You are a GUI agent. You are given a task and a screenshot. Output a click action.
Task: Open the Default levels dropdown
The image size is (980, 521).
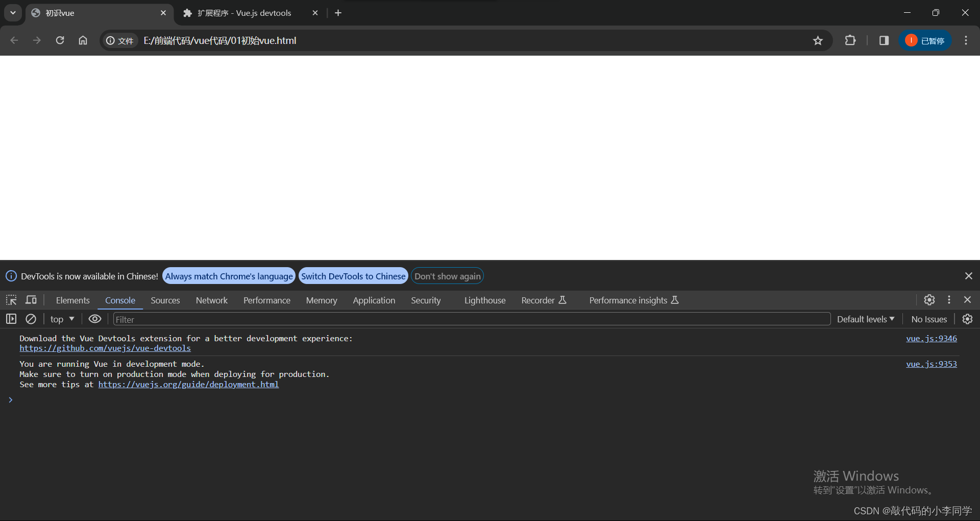[865, 319]
